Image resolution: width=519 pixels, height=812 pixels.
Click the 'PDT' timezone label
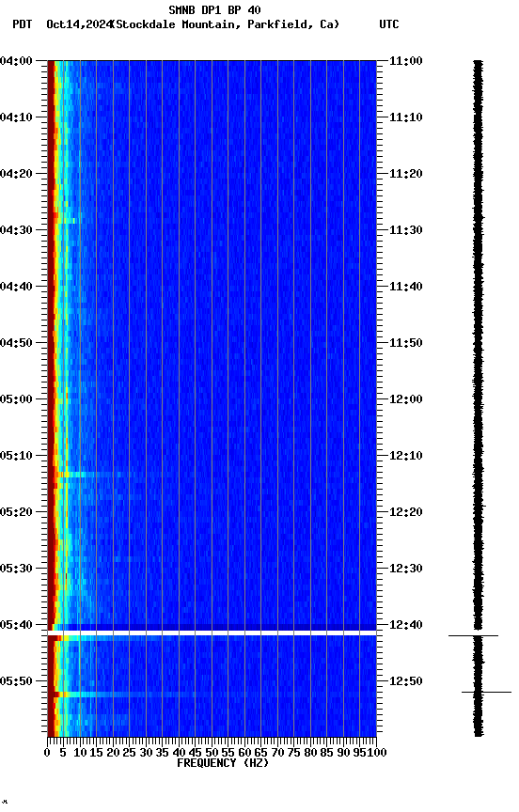tap(23, 24)
